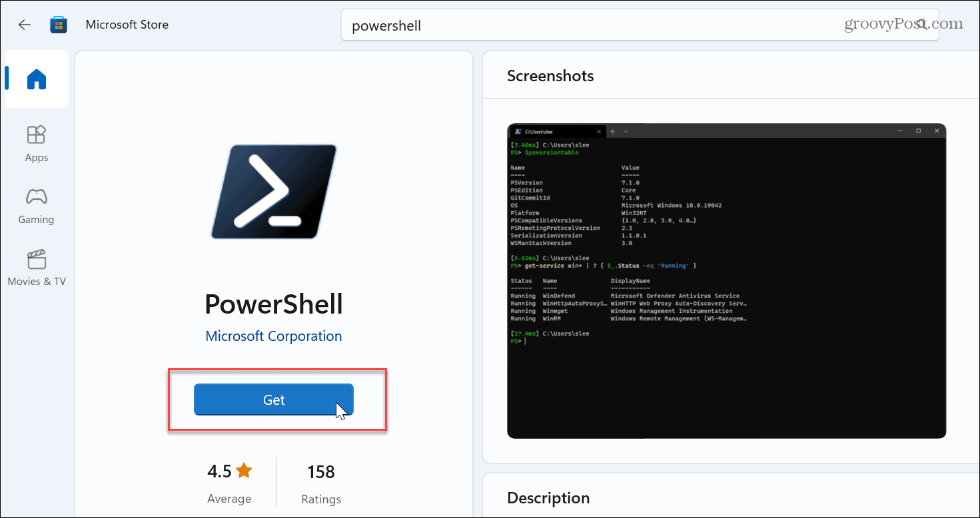The width and height of the screenshot is (980, 518).
Task: Click the PowerShell app title
Action: tap(274, 304)
